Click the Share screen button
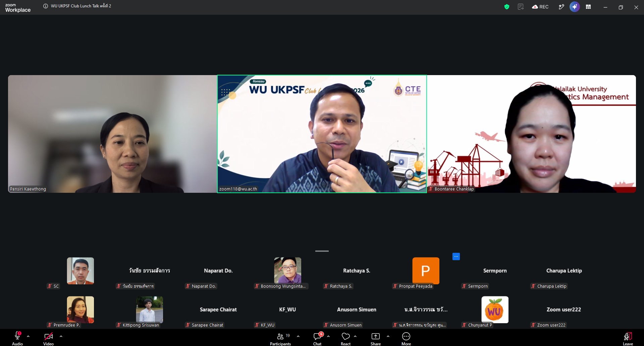The width and height of the screenshot is (644, 346). click(376, 339)
